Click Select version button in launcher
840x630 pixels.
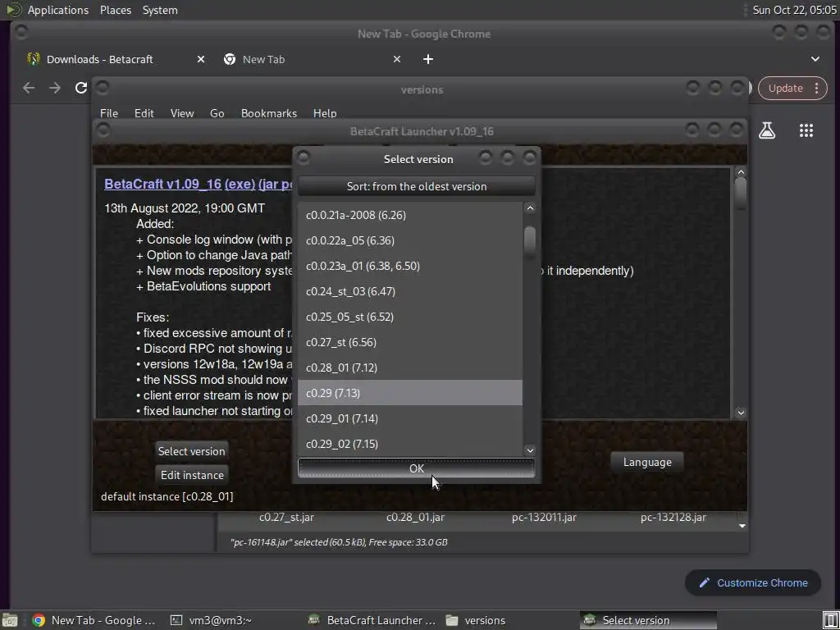[191, 451]
